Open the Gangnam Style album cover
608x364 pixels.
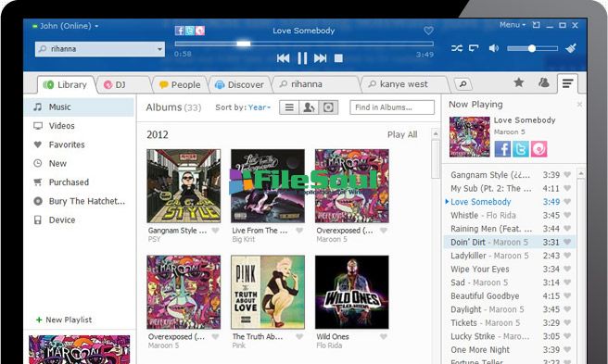pos(184,186)
